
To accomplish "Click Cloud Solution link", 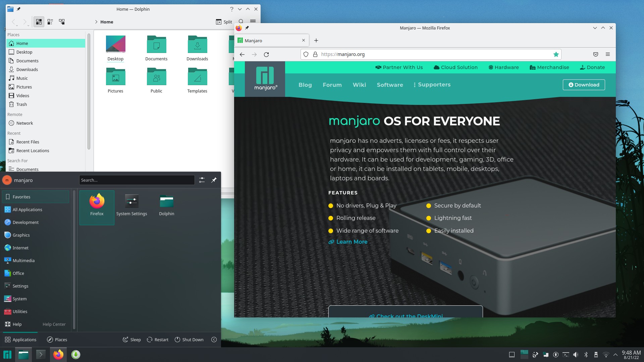I will (455, 67).
